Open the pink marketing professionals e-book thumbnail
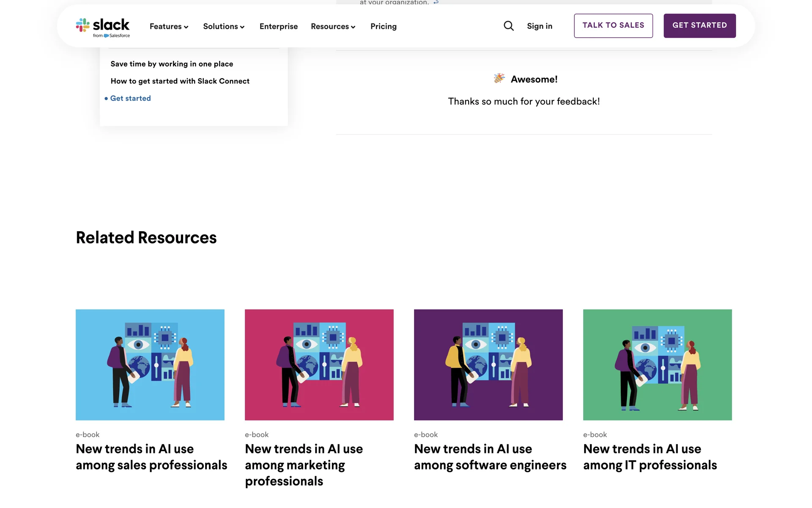 [319, 364]
